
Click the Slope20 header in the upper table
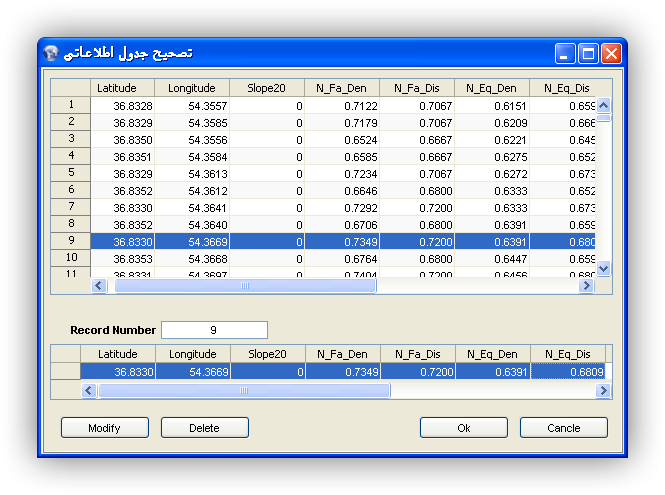click(267, 88)
